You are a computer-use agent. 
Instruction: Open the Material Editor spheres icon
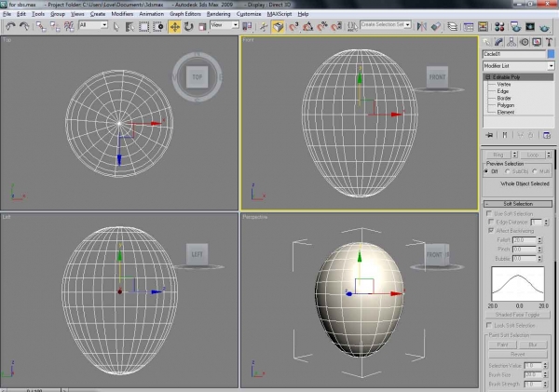tap(499, 27)
